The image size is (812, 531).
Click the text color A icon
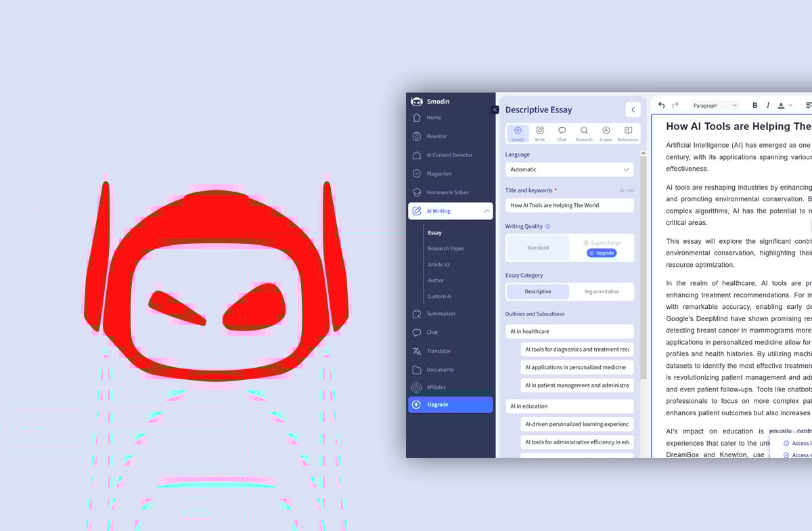[781, 106]
